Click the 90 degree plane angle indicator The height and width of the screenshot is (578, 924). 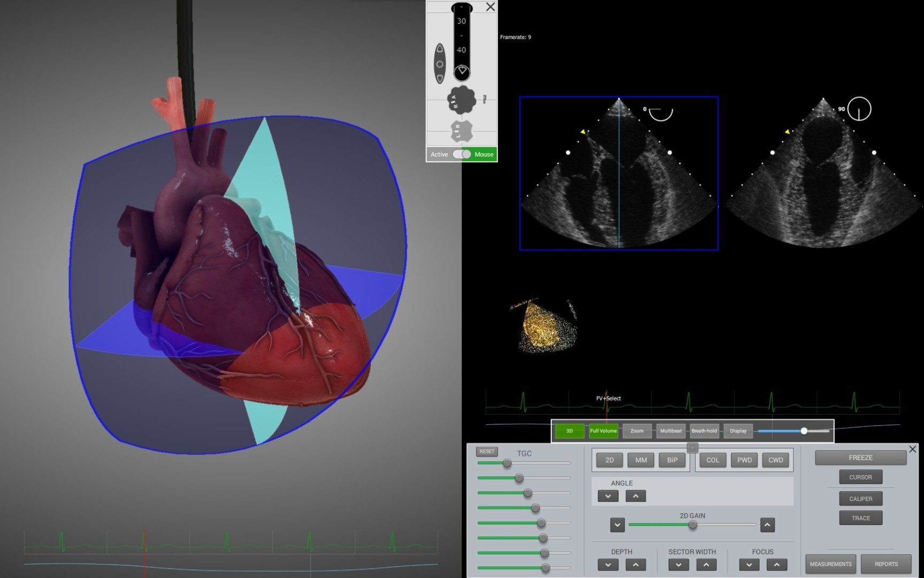click(x=859, y=109)
